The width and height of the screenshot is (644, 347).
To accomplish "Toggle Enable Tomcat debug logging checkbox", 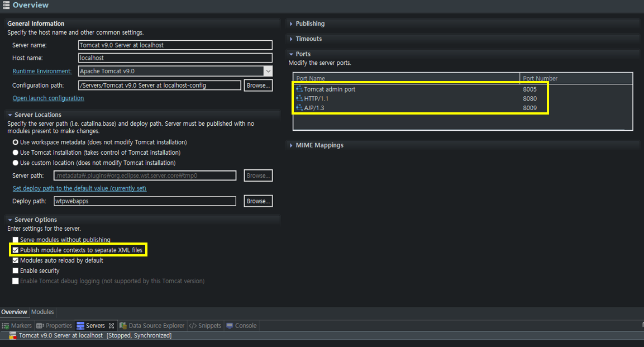I will click(x=15, y=281).
